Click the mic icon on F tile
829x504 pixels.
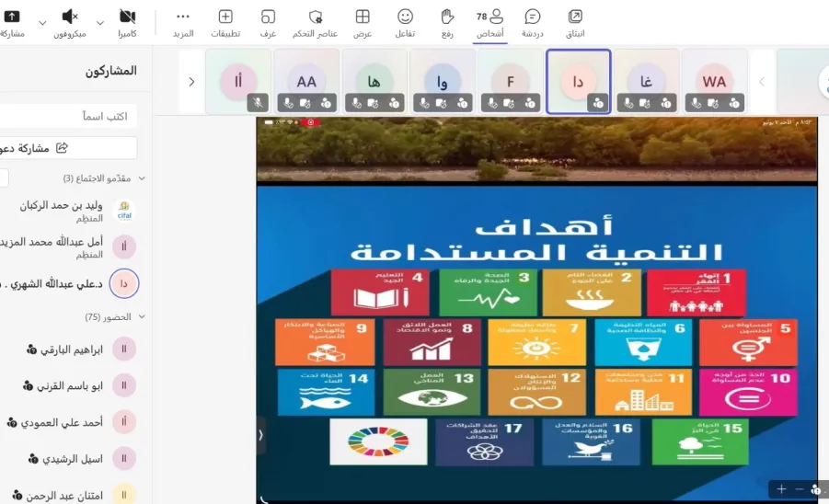(x=492, y=104)
